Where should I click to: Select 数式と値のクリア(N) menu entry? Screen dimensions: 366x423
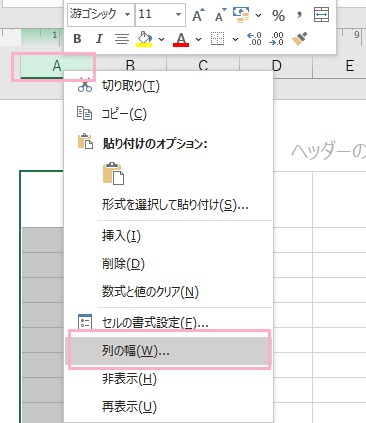tap(169, 292)
